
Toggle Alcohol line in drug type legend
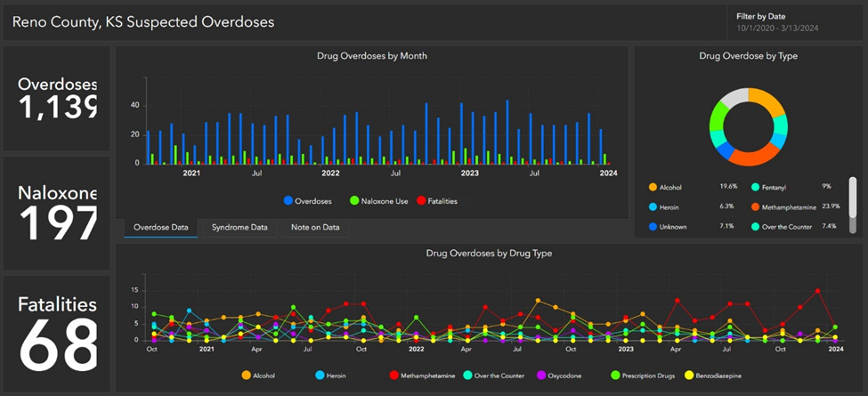point(258,376)
